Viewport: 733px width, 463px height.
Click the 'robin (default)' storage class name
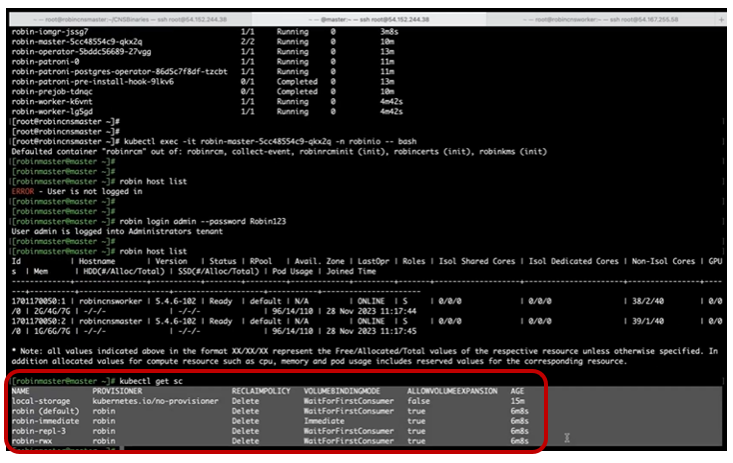(45, 411)
